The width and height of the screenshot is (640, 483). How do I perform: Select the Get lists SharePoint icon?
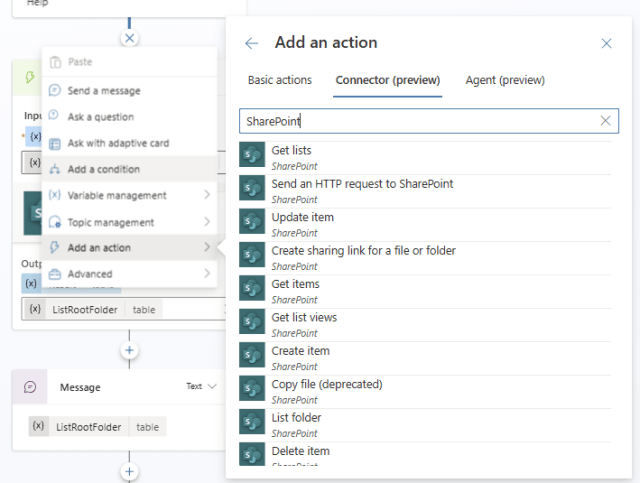(x=252, y=157)
